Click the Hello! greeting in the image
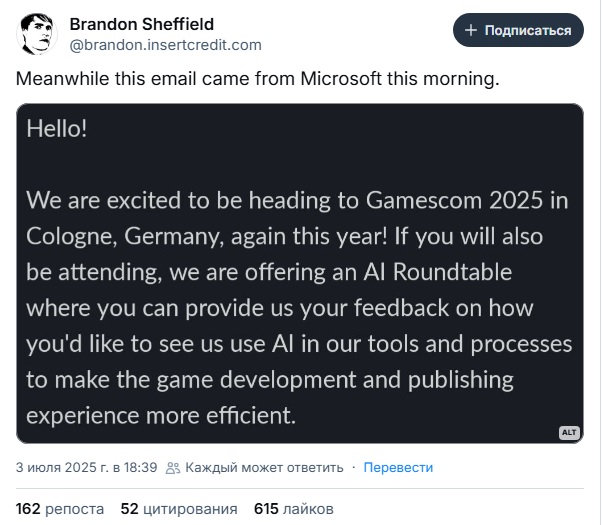Image resolution: width=602 pixels, height=525 pixels. [57, 129]
